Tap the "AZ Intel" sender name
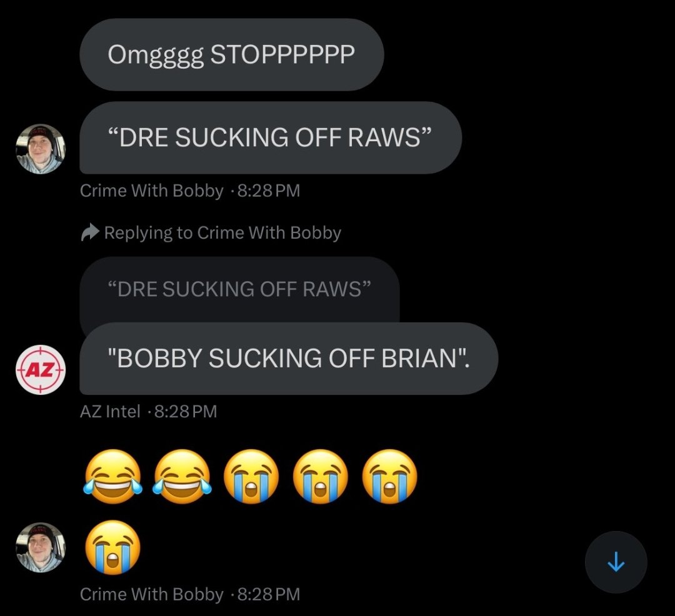 110,411
